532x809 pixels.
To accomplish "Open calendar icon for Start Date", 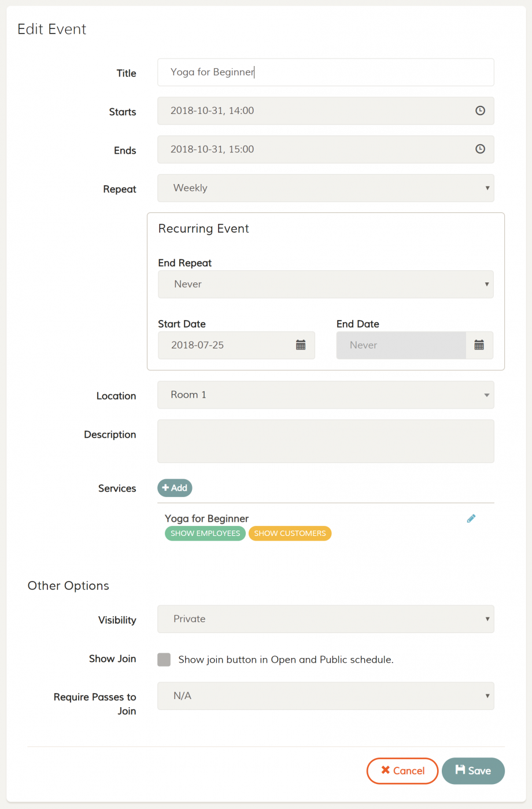I will (x=301, y=345).
